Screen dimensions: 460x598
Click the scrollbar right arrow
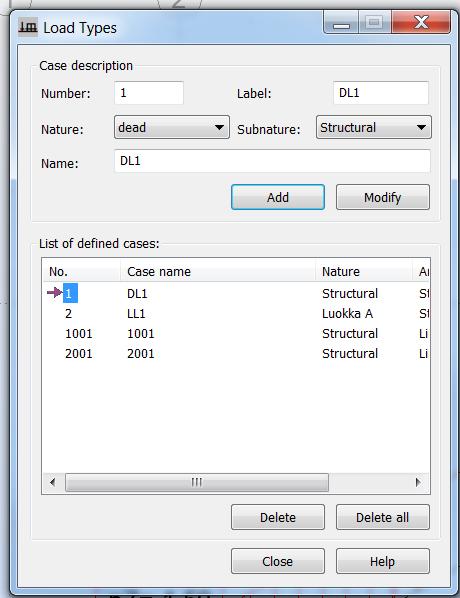pyautogui.click(x=418, y=482)
